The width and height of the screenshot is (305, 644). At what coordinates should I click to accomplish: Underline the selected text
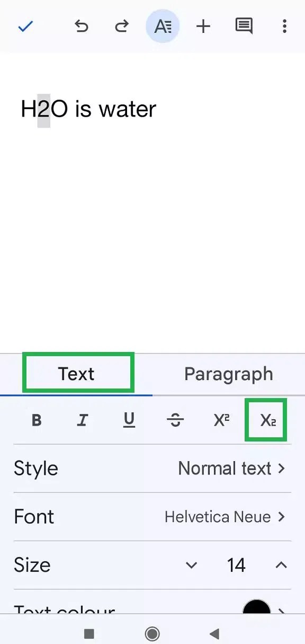(x=129, y=420)
